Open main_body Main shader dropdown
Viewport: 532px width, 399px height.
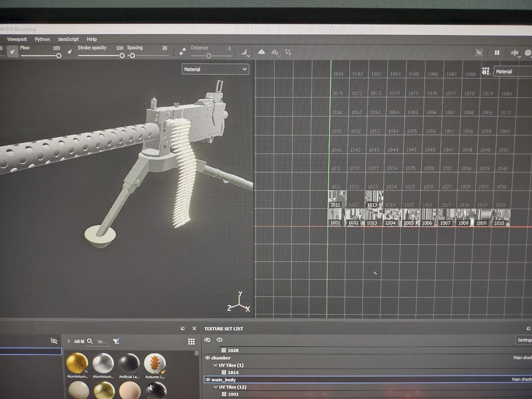click(x=522, y=380)
